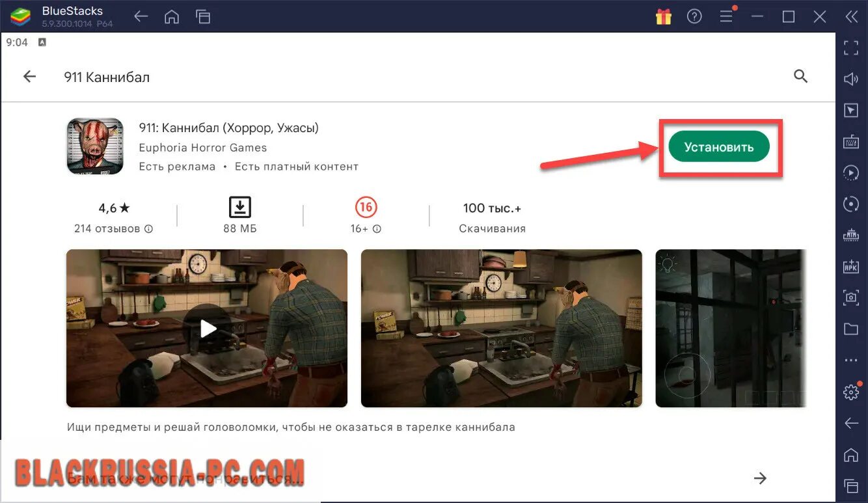Click the sidebar recent apps icon

(x=851, y=485)
